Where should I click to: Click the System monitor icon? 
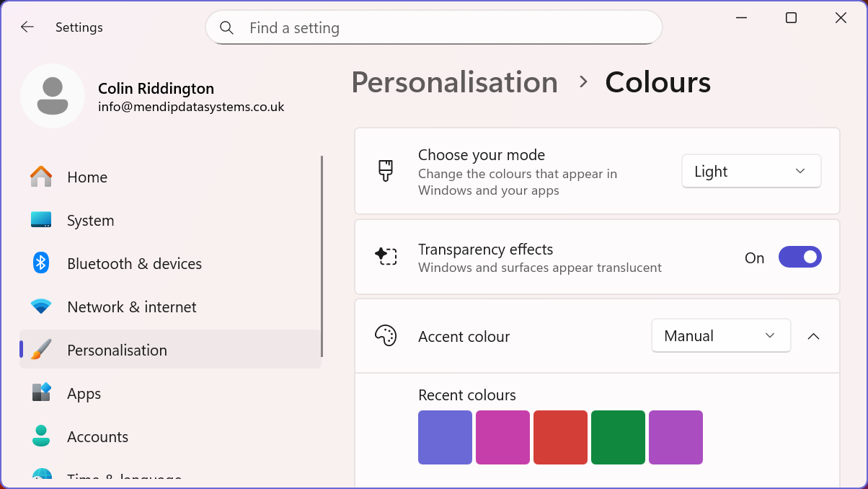click(41, 220)
